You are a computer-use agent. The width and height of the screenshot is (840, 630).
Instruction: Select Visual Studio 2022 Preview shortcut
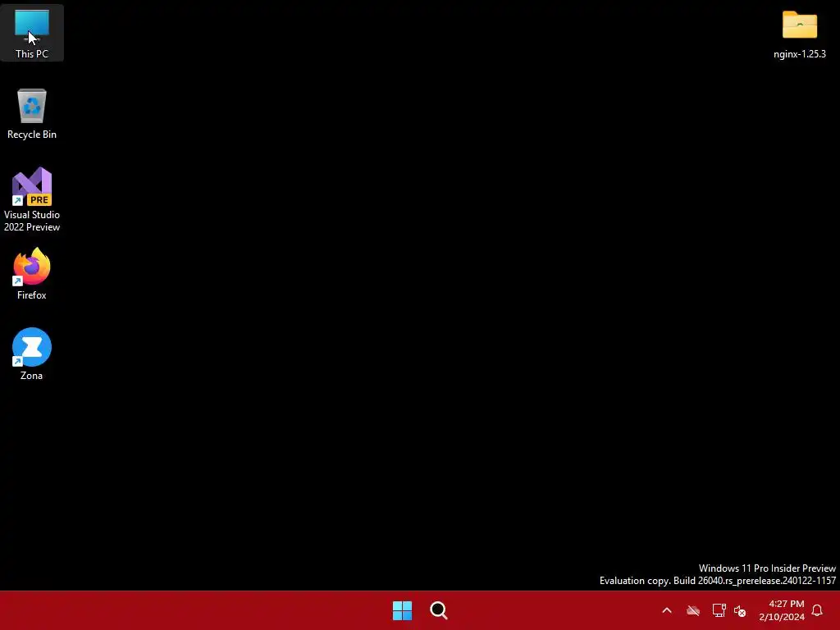32,199
